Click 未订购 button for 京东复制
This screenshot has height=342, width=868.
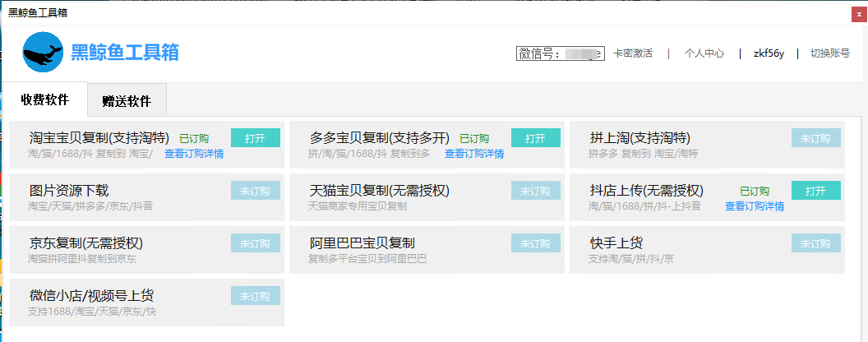pyautogui.click(x=255, y=243)
